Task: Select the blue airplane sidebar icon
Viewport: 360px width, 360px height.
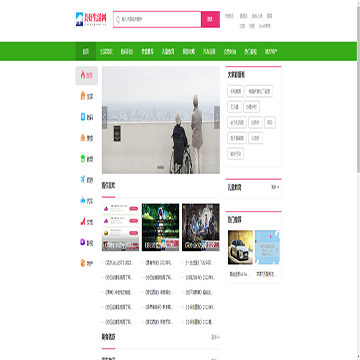Action: (x=83, y=179)
